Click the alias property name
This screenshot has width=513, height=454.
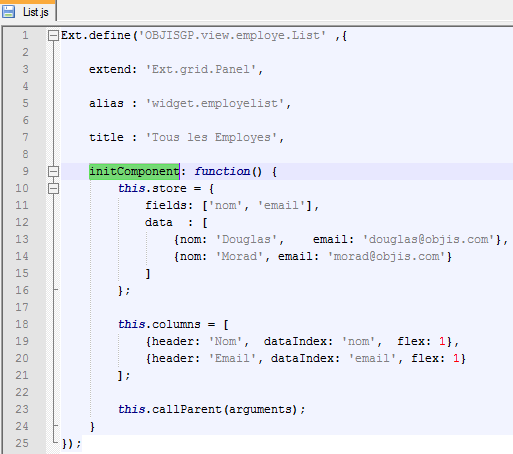(x=106, y=103)
